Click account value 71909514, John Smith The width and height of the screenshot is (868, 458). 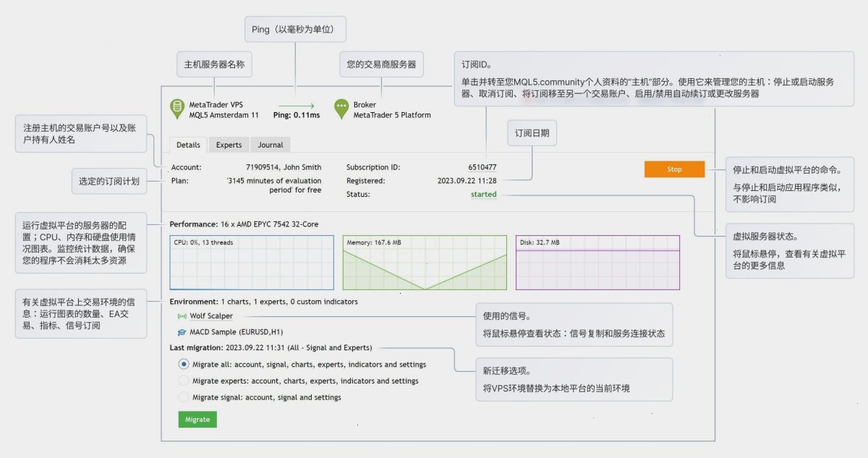[x=284, y=167]
